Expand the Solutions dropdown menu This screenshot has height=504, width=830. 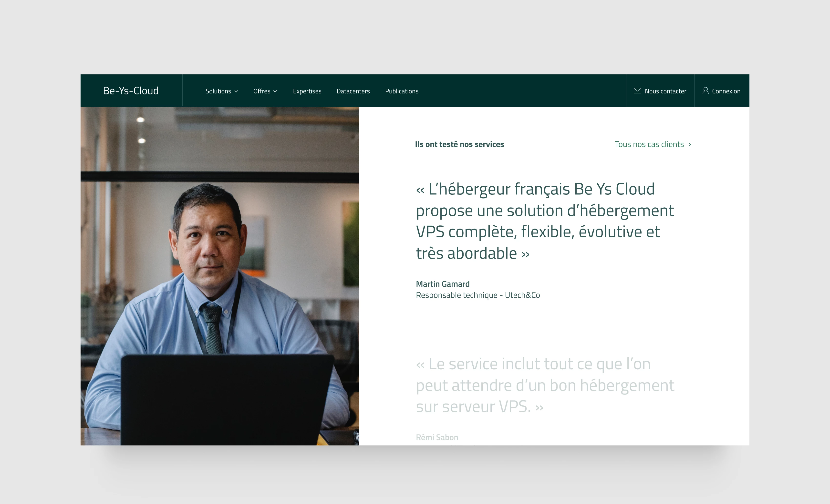click(218, 91)
